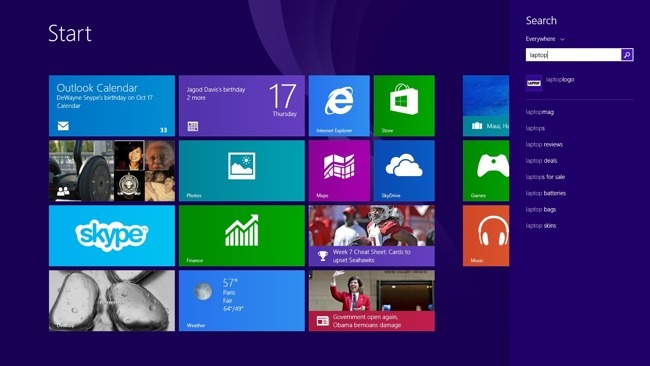Open the Music headphones tile
Image resolution: width=650 pixels, height=366 pixels.
[486, 235]
